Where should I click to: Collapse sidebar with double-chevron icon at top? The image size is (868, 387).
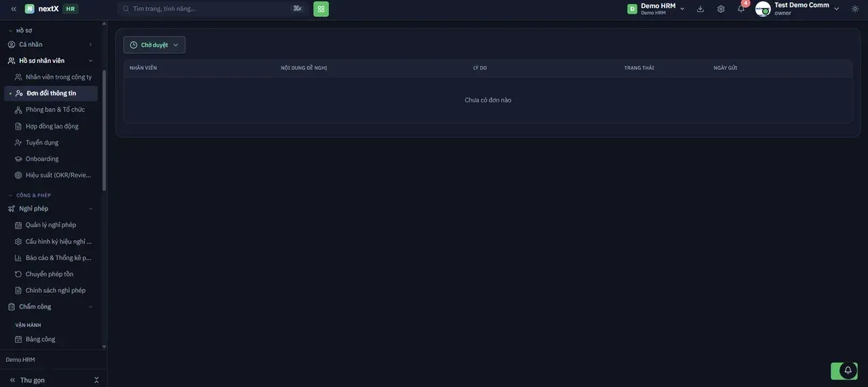pyautogui.click(x=14, y=9)
